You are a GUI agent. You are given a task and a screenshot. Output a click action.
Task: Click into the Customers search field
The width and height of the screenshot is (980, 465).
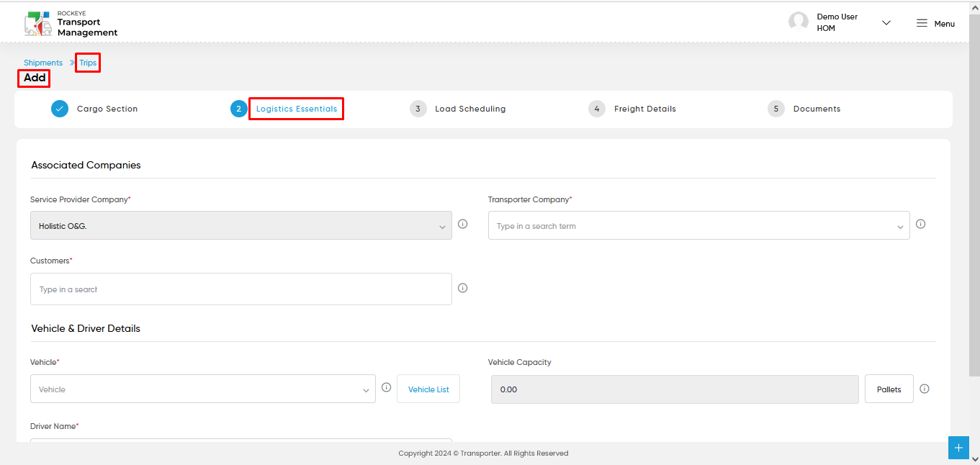click(240, 289)
